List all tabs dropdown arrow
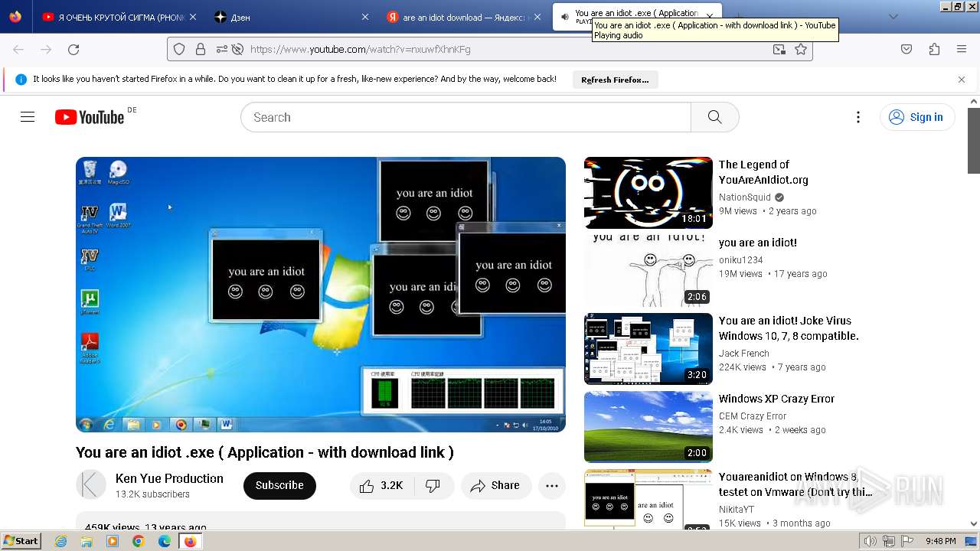980x551 pixels. point(893,17)
